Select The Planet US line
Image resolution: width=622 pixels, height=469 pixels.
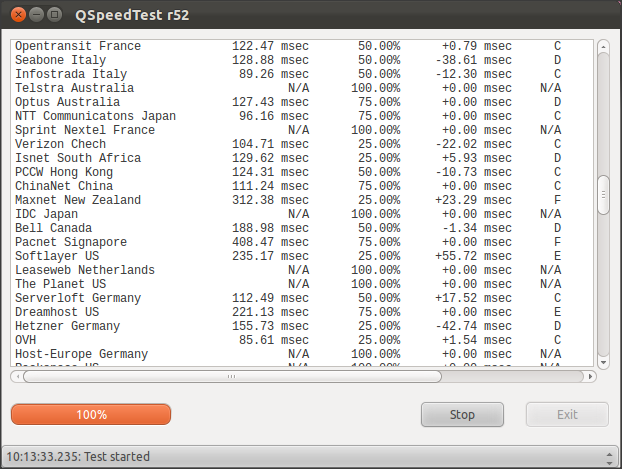301,284
